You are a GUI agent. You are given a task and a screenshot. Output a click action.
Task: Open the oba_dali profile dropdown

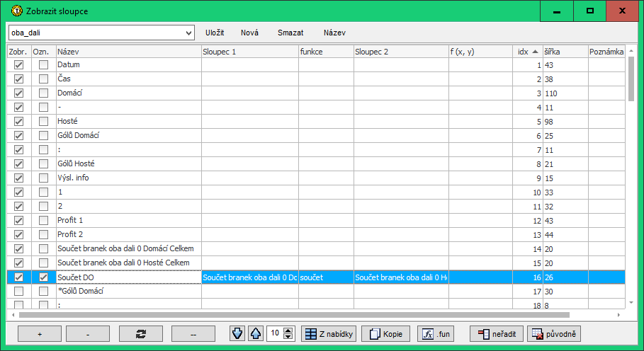(x=188, y=33)
